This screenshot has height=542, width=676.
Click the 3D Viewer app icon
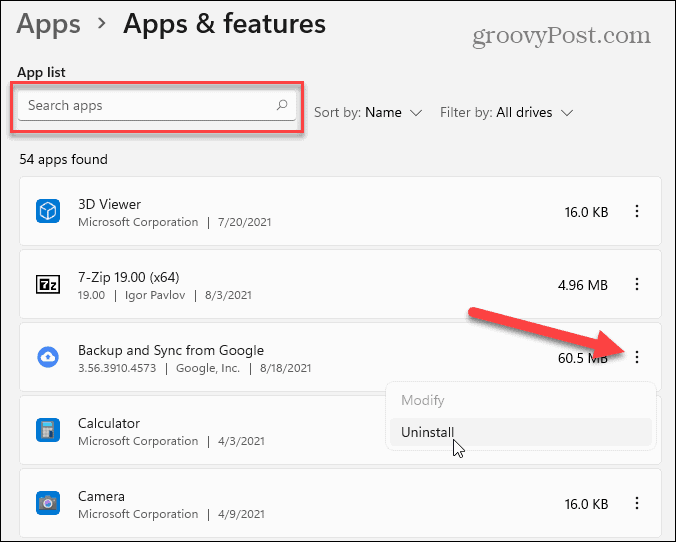(48, 211)
